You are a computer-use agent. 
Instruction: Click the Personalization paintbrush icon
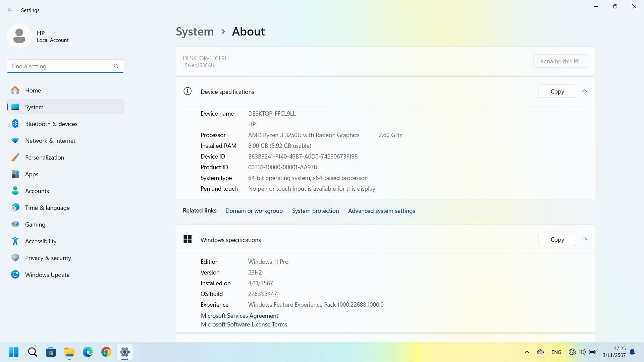pyautogui.click(x=15, y=157)
